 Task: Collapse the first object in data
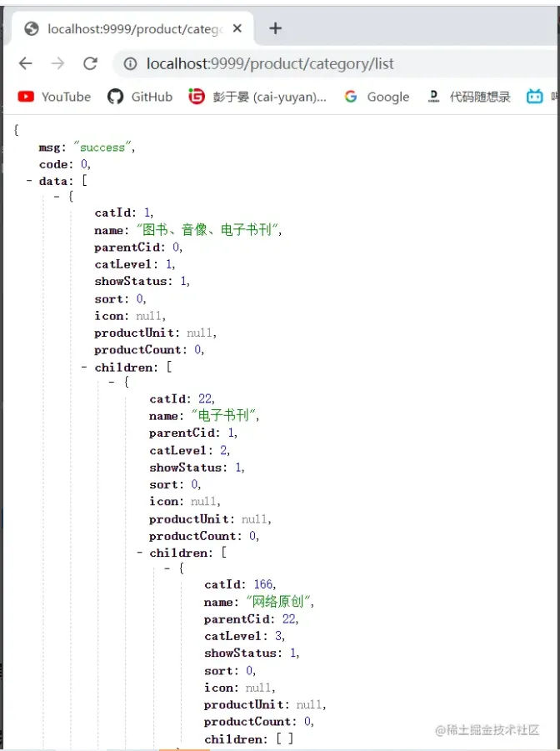point(57,196)
